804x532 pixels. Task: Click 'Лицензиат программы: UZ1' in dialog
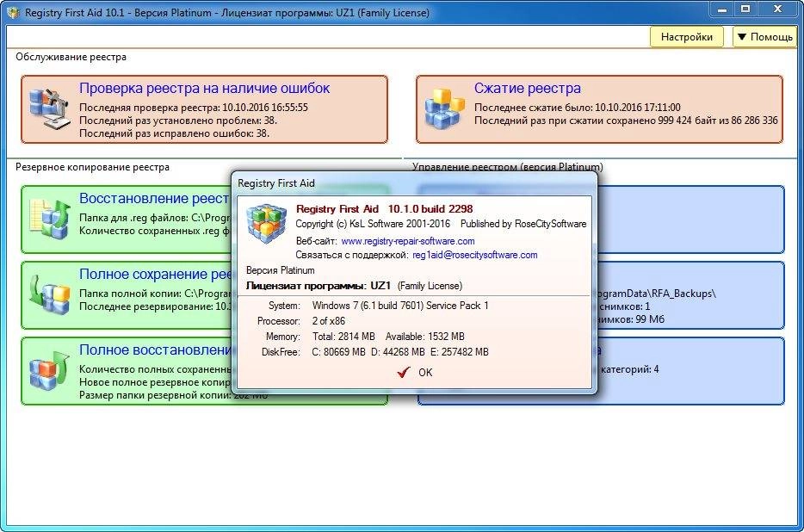tap(319, 286)
